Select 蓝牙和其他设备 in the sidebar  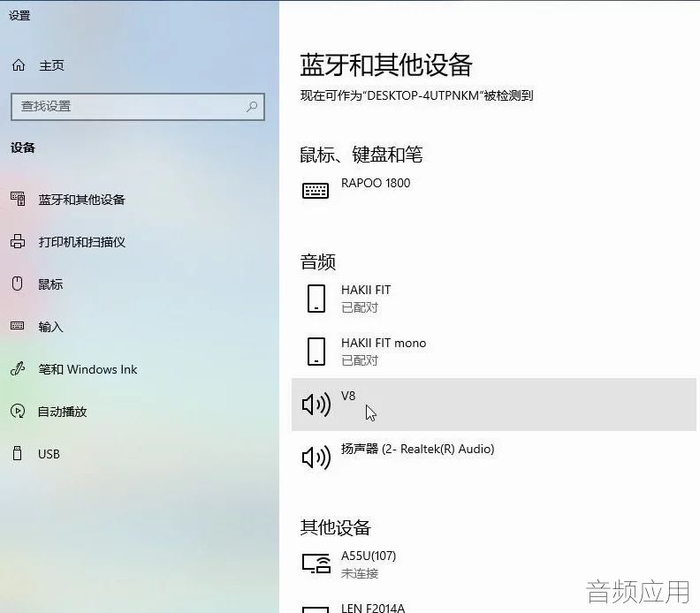coord(81,200)
